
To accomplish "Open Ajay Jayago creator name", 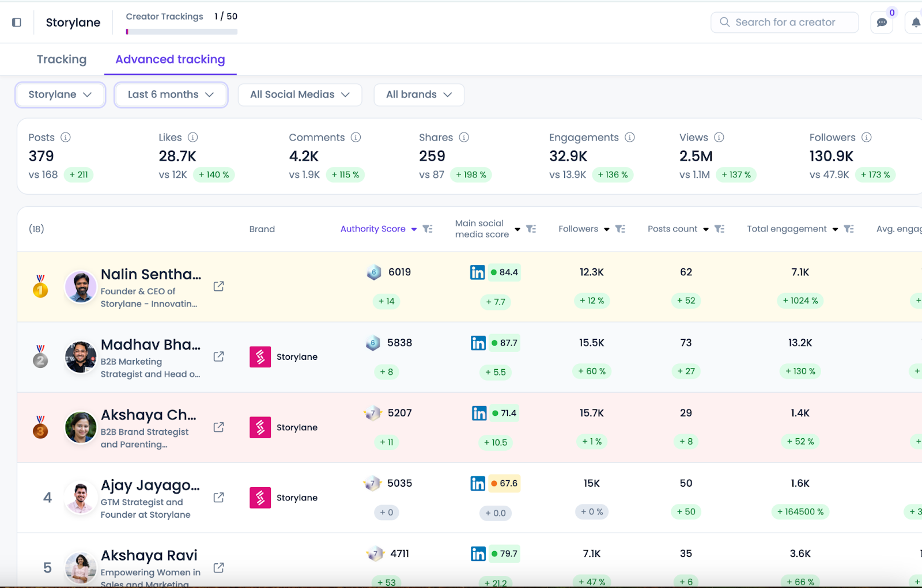I will tap(150, 485).
